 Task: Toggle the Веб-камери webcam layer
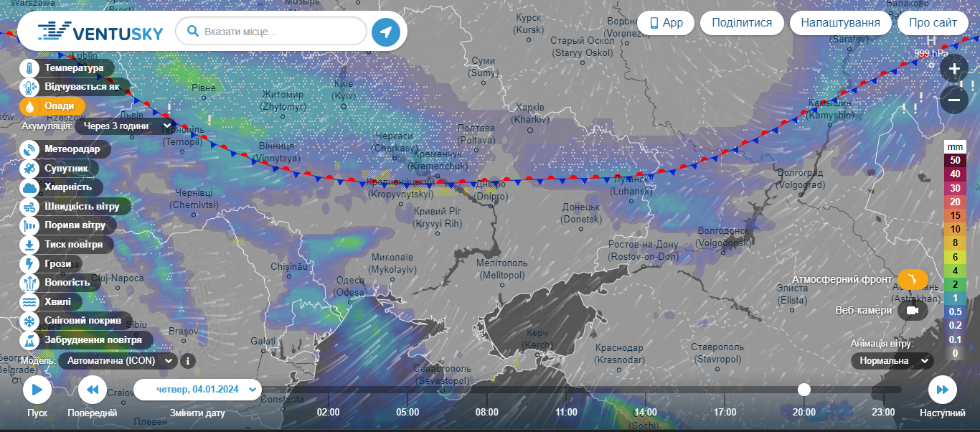pyautogui.click(x=913, y=310)
